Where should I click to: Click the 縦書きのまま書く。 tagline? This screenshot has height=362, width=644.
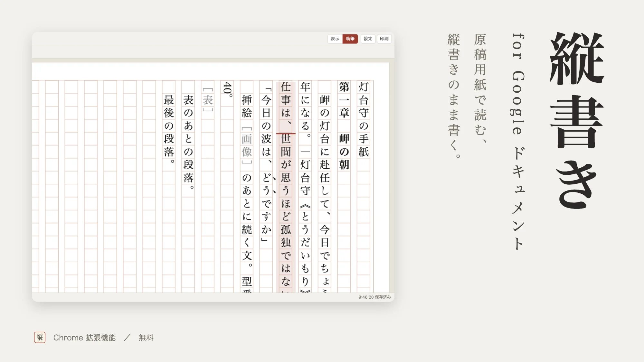(x=454, y=96)
